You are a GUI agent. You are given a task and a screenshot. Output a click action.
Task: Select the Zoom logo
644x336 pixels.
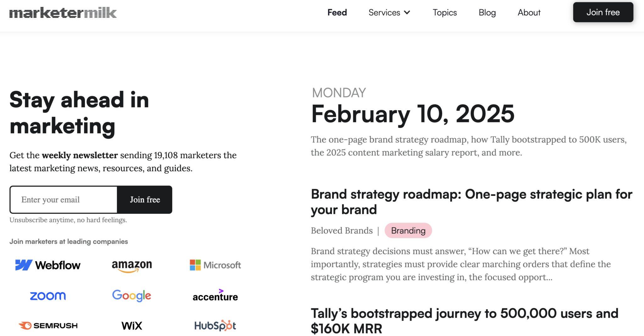[x=48, y=295]
